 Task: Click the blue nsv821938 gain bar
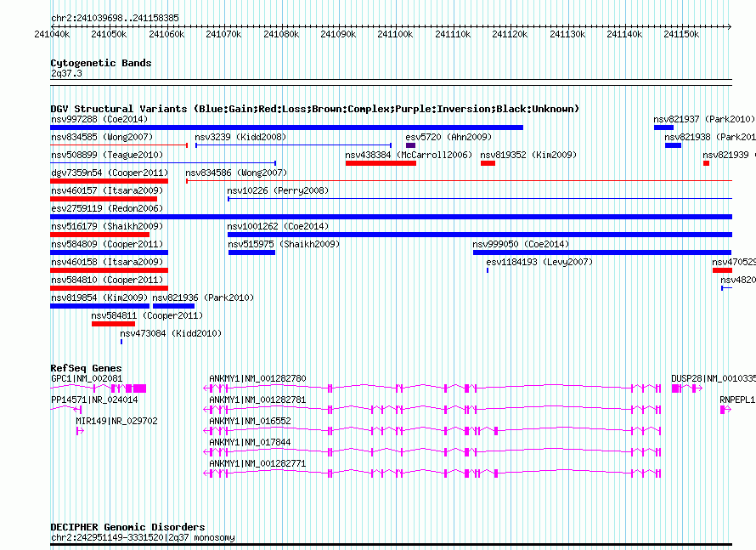coord(673,145)
